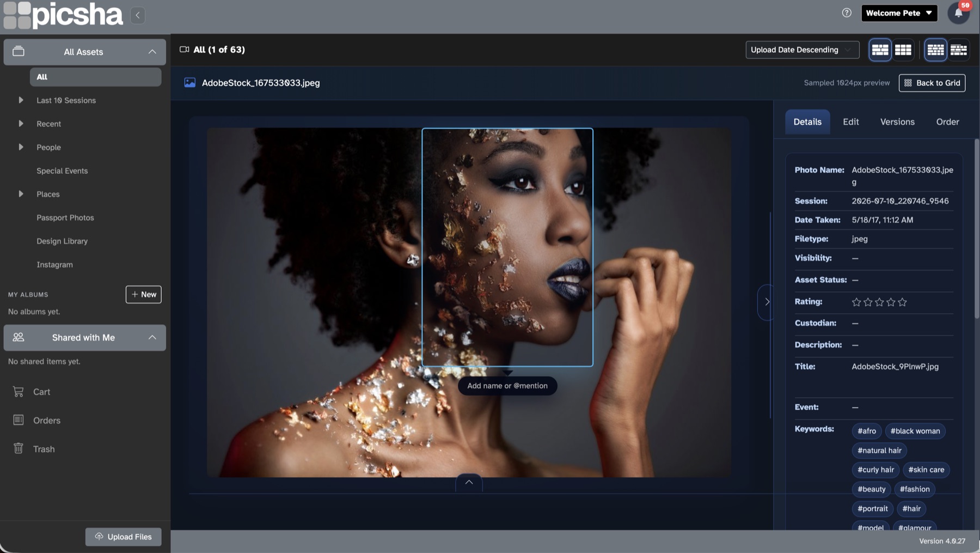Open the Welcome Pete user menu
Viewport: 980px width, 553px height.
click(x=899, y=13)
